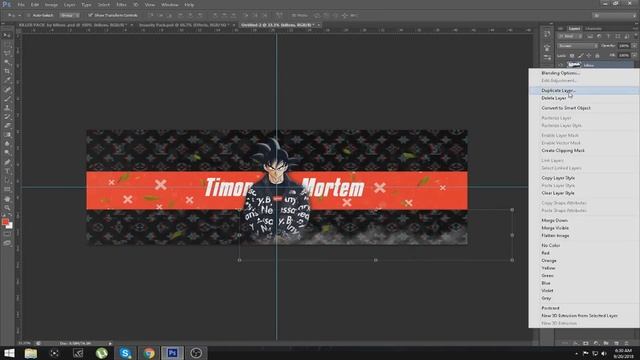Image resolution: width=640 pixels, height=360 pixels.
Task: Select the Dodge tool
Action: click(7, 153)
